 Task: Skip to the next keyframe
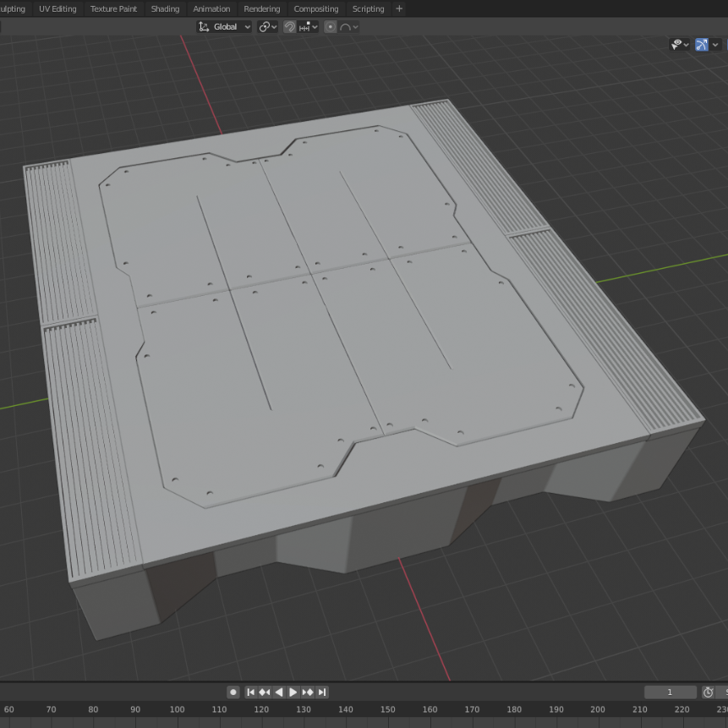tap(307, 692)
